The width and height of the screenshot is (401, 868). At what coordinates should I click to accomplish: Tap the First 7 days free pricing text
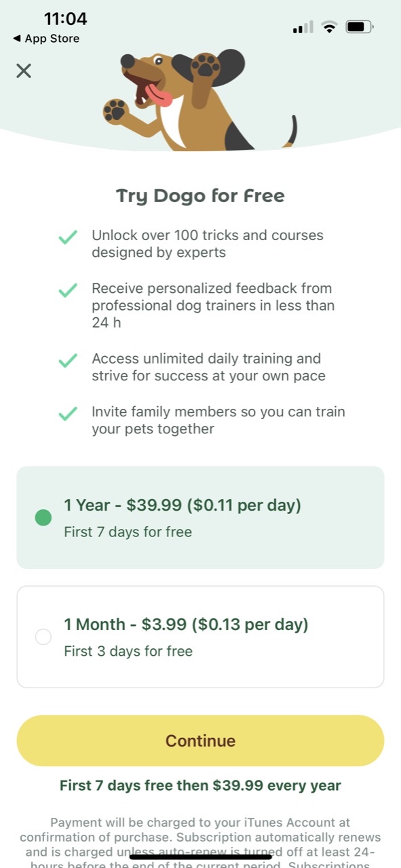click(x=200, y=785)
